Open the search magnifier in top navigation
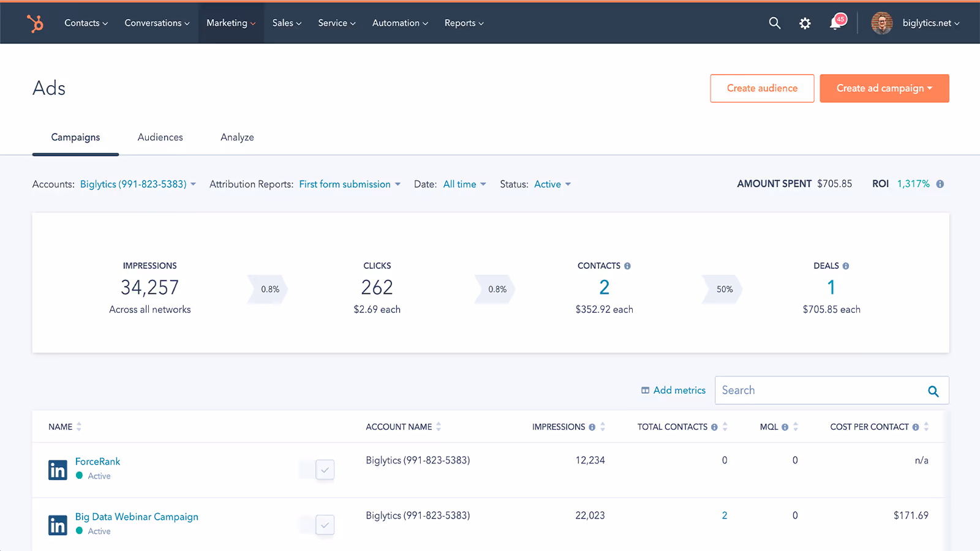This screenshot has width=980, height=551. coord(774,23)
